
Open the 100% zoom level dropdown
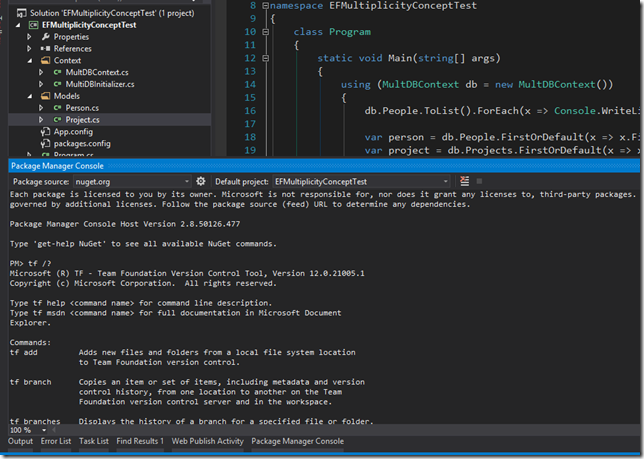coord(38,428)
